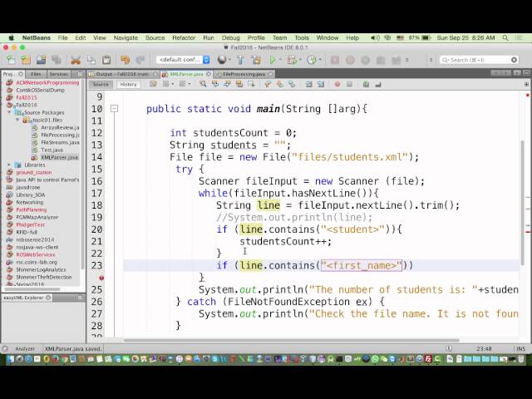Select the Test.java file in tree

click(52, 150)
